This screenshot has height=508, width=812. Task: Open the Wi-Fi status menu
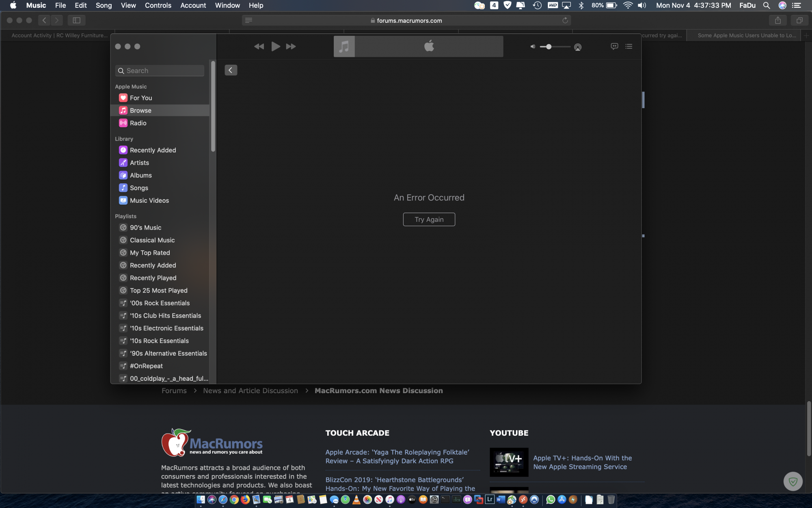(628, 5)
